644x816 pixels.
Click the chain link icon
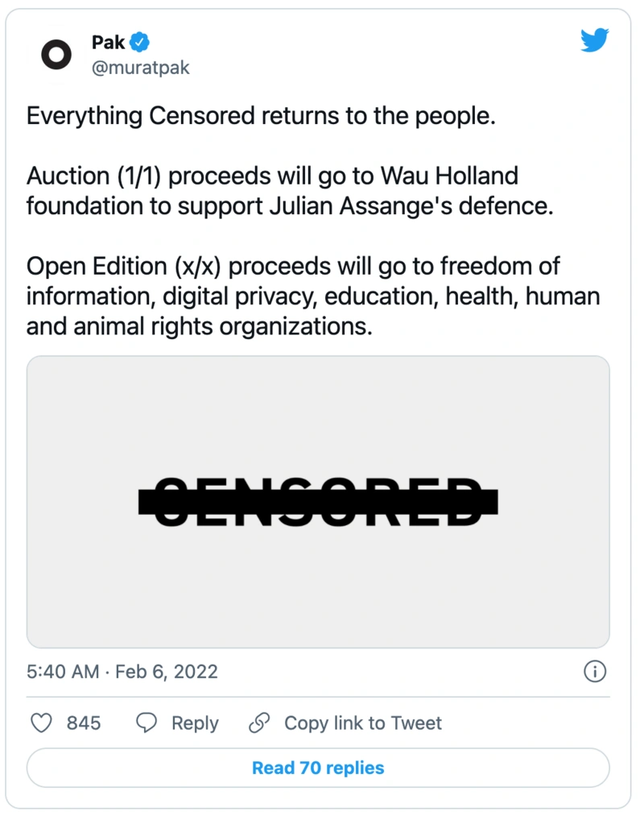pyautogui.click(x=259, y=723)
